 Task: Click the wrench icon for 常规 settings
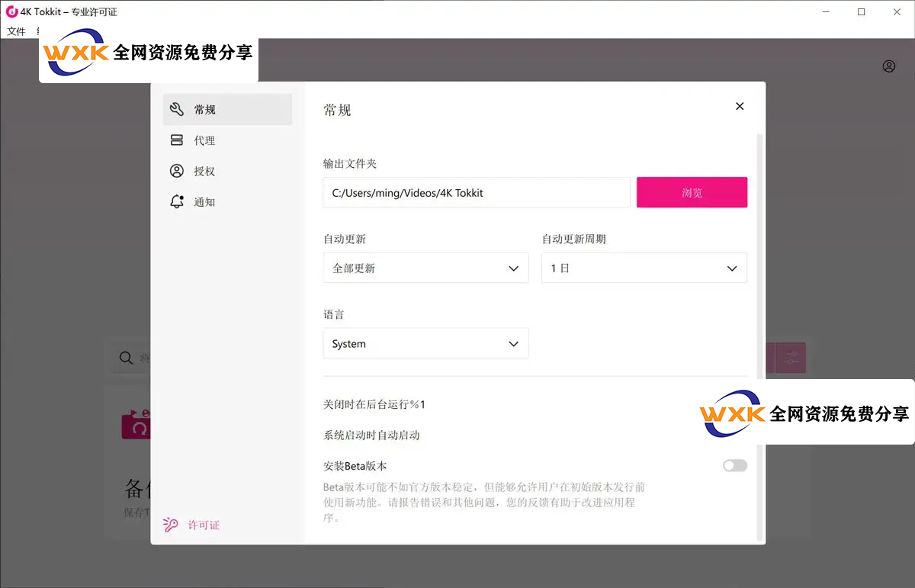pyautogui.click(x=177, y=109)
